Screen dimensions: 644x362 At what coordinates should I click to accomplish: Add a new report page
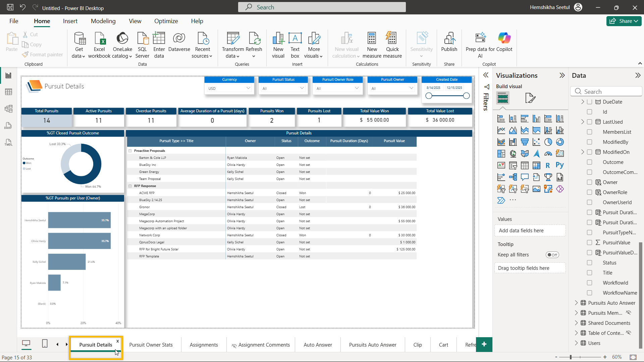[484, 345]
